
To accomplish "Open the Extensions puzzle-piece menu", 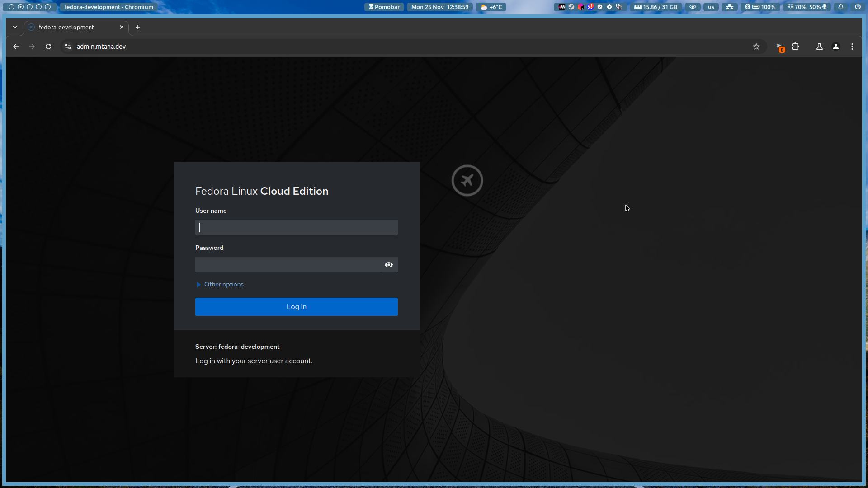I will pyautogui.click(x=796, y=47).
